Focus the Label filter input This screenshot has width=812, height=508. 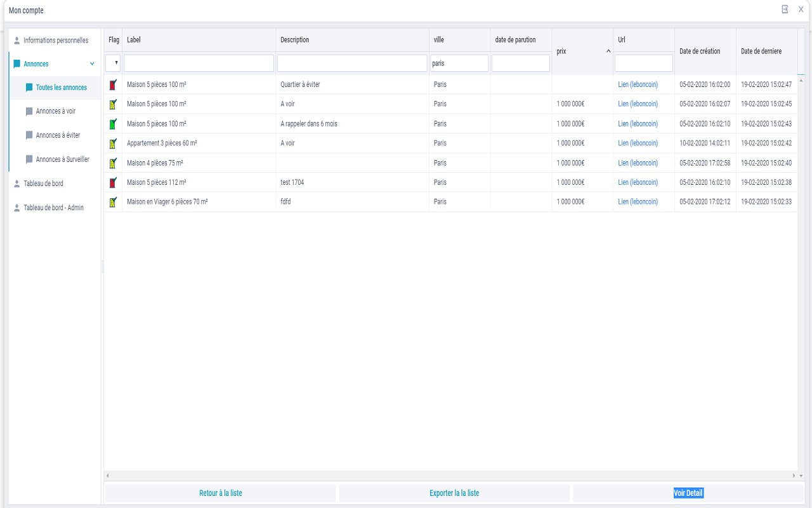point(199,63)
